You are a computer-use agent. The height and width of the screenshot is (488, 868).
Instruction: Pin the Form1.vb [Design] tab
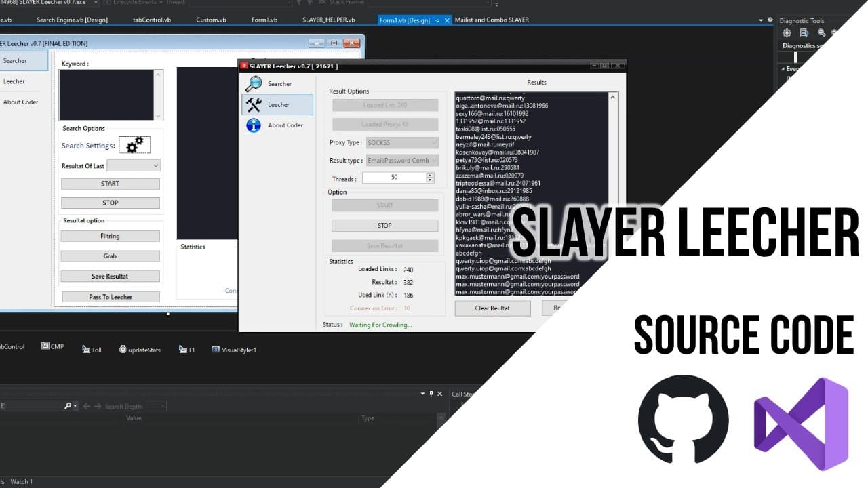coord(437,20)
